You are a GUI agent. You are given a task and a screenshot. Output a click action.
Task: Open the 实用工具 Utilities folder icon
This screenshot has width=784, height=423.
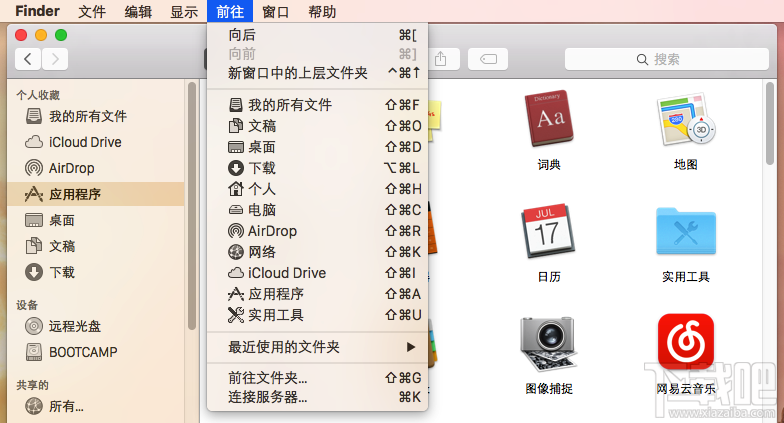pyautogui.click(x=686, y=232)
